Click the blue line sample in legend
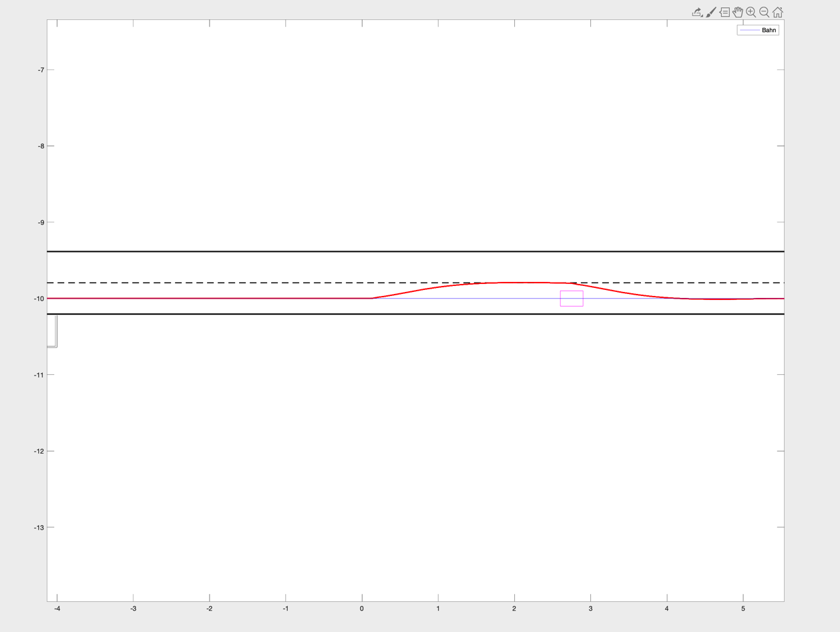Image resolution: width=840 pixels, height=632 pixels. coord(749,30)
